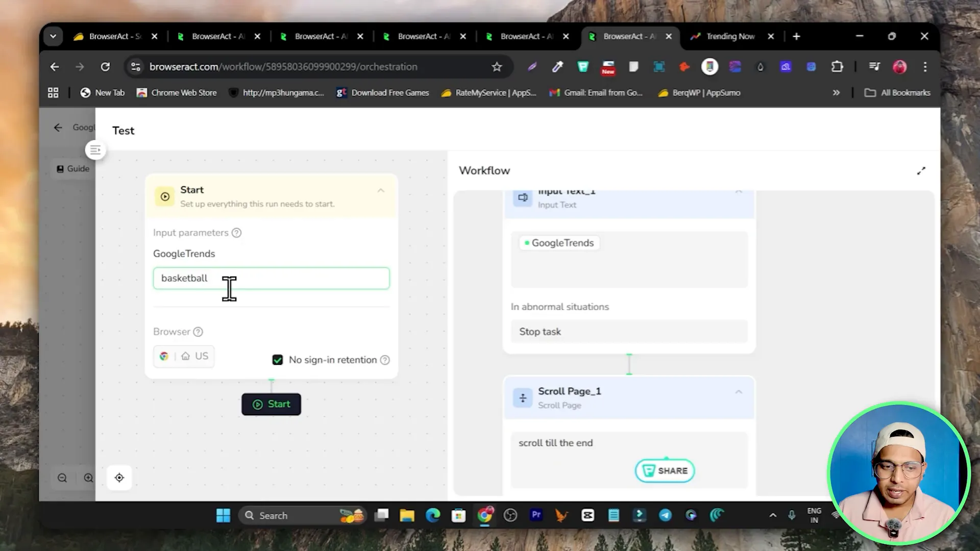Open the Chrome extensions puzzle icon
The width and height of the screenshot is (980, 551).
coord(838,67)
